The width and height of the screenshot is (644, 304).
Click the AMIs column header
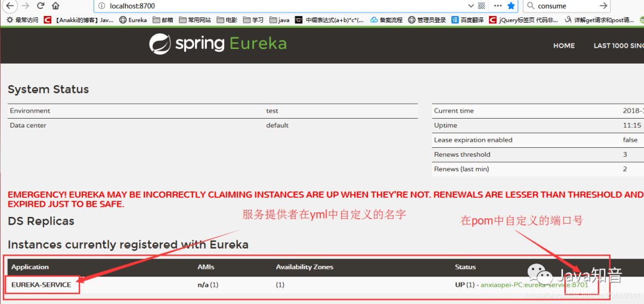click(x=206, y=267)
